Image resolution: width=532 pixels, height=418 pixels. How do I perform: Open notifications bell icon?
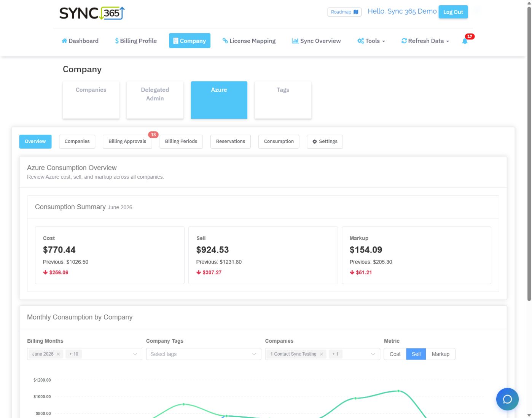coord(465,41)
